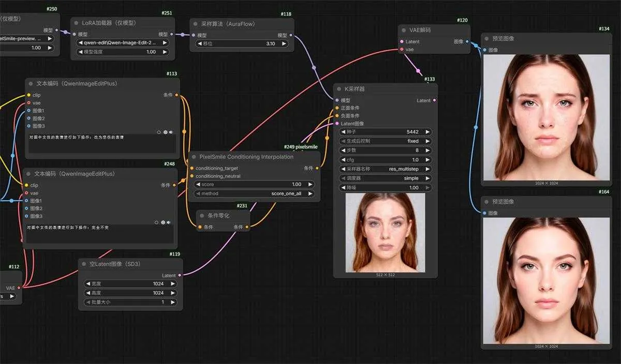Increase the 步数 value with right arrow

(427, 150)
